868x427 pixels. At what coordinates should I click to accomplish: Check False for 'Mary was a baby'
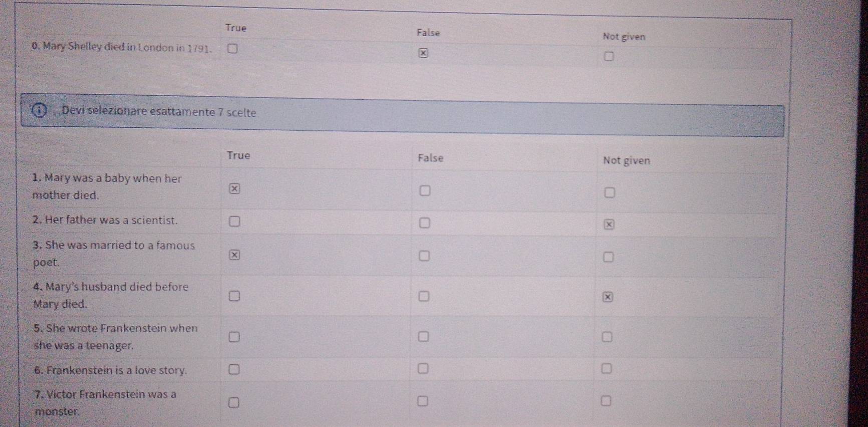[x=424, y=191]
